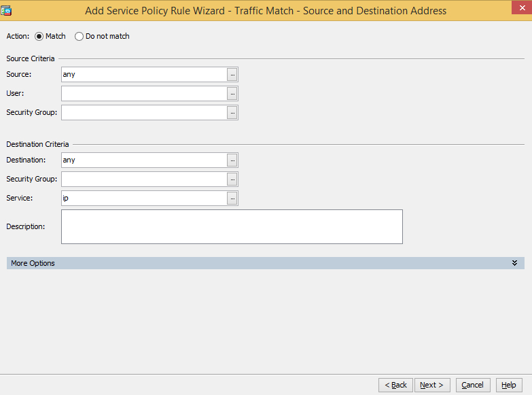
Task: Open browse dialog for User field
Action: click(x=232, y=93)
